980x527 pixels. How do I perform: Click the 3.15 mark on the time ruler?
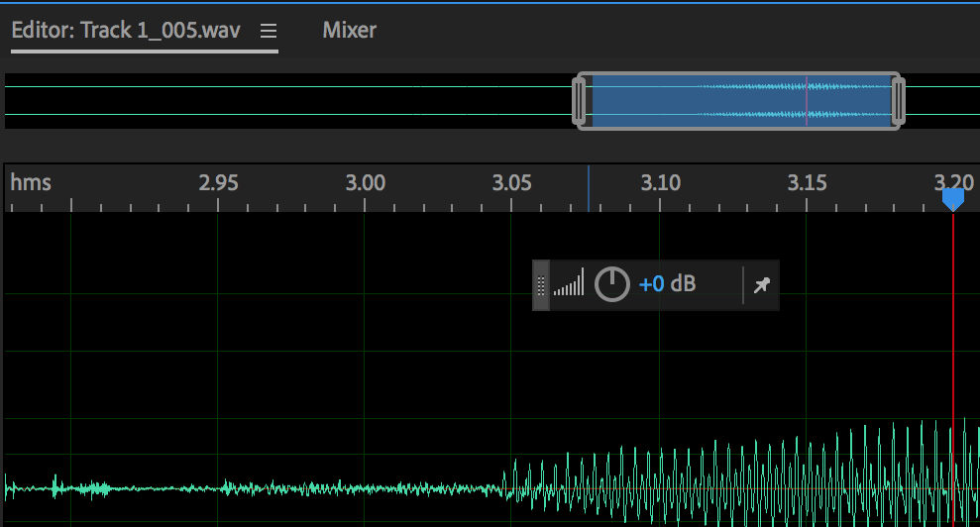(807, 182)
